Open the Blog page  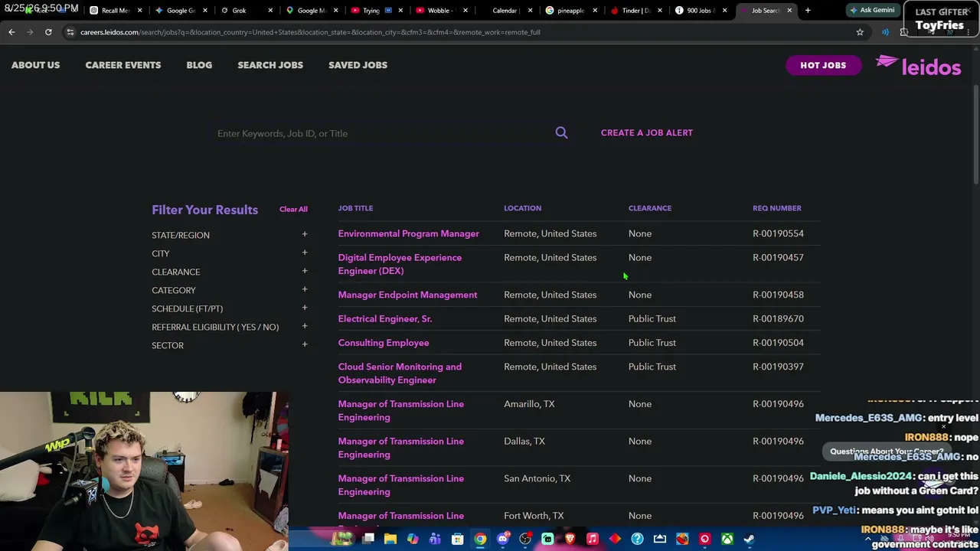[x=199, y=65]
